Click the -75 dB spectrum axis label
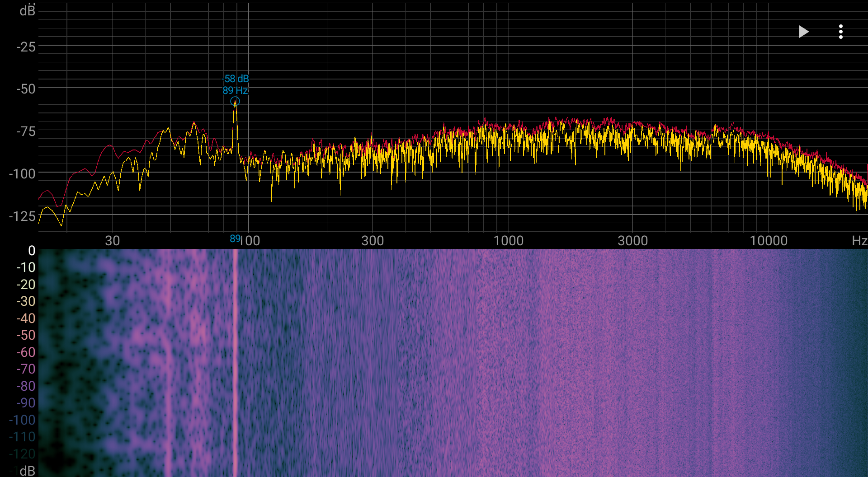 [26, 131]
